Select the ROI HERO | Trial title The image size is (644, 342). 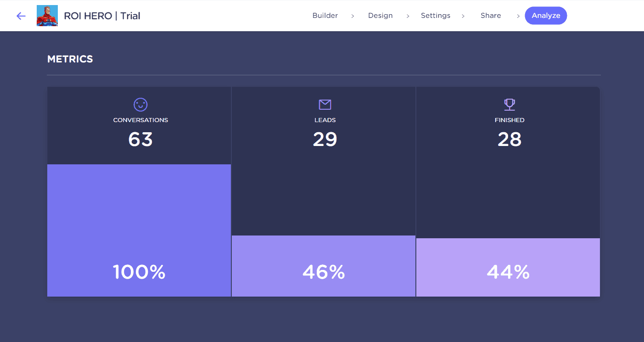(102, 16)
